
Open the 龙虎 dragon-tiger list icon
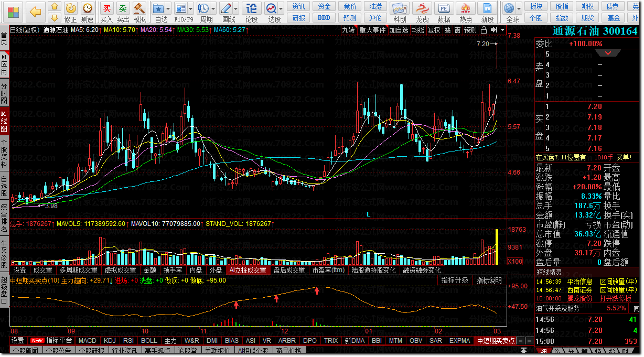(422, 12)
